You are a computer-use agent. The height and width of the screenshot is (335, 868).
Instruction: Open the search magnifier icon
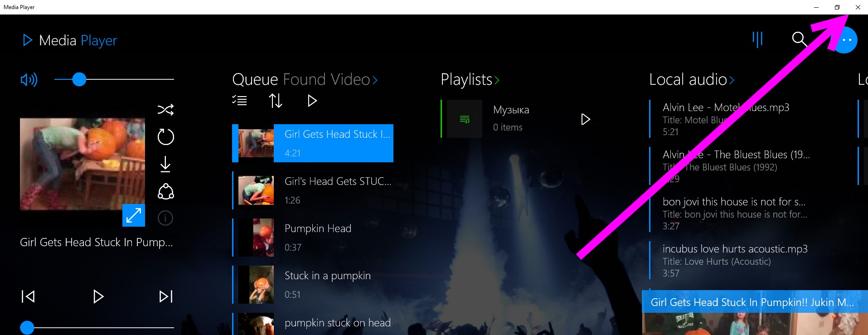[x=800, y=39]
